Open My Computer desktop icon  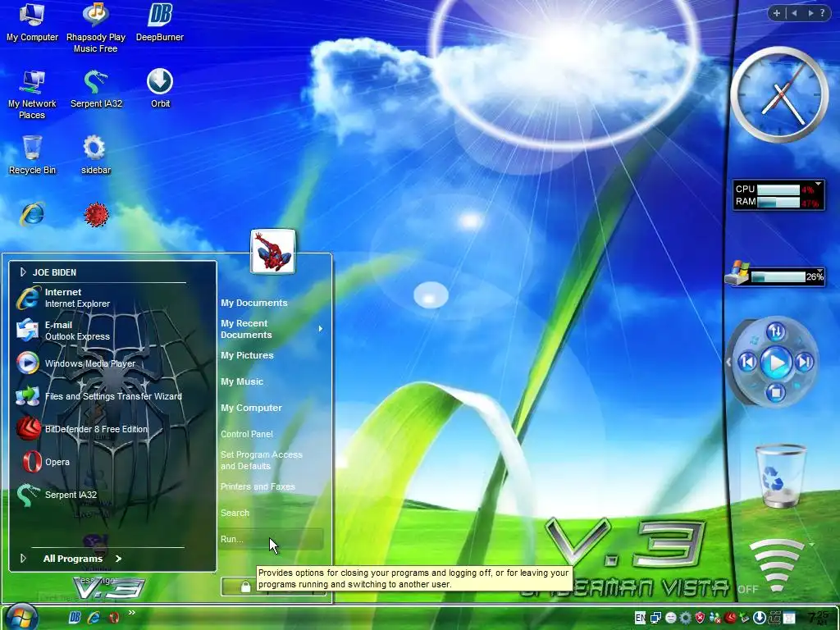pos(32,22)
